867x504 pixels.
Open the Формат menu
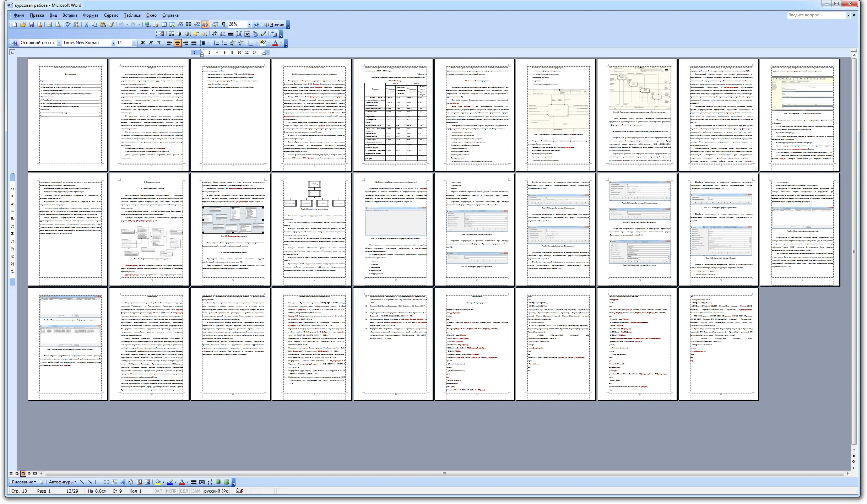point(91,15)
